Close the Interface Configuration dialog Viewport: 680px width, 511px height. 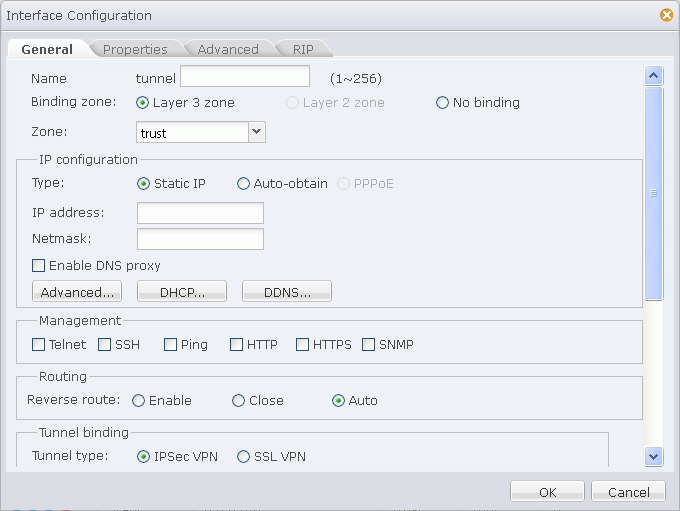coord(667,15)
